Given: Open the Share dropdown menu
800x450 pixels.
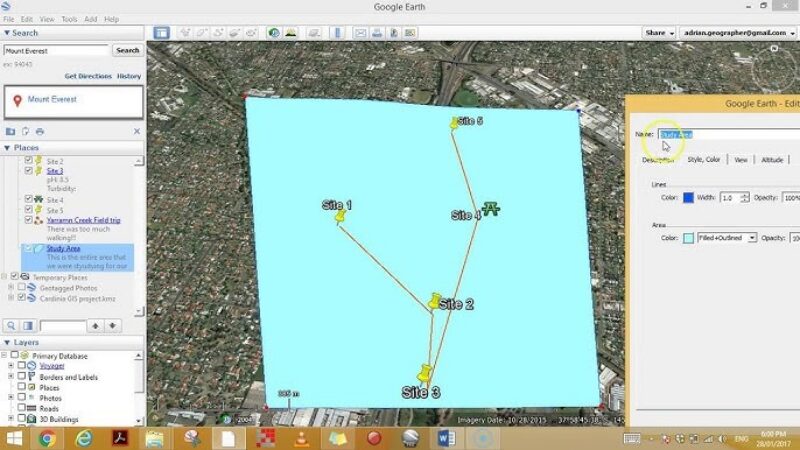Looking at the screenshot, I should [658, 33].
